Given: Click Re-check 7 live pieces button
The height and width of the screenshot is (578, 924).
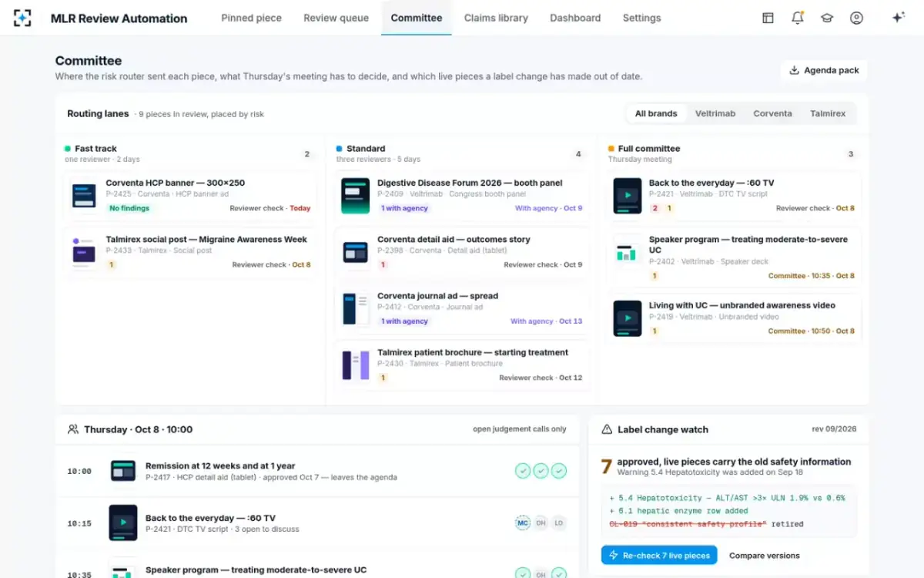Looking at the screenshot, I should point(659,555).
